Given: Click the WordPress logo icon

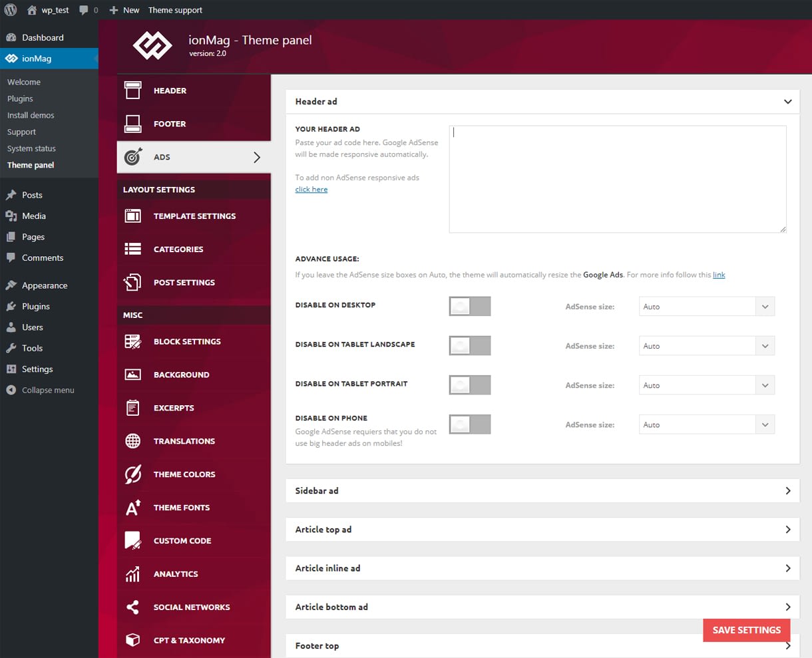Looking at the screenshot, I should tap(11, 10).
